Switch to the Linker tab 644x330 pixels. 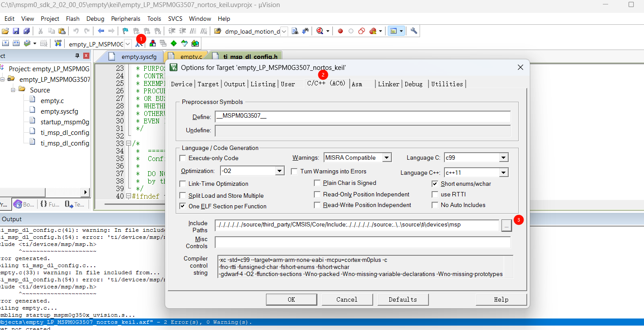click(388, 84)
